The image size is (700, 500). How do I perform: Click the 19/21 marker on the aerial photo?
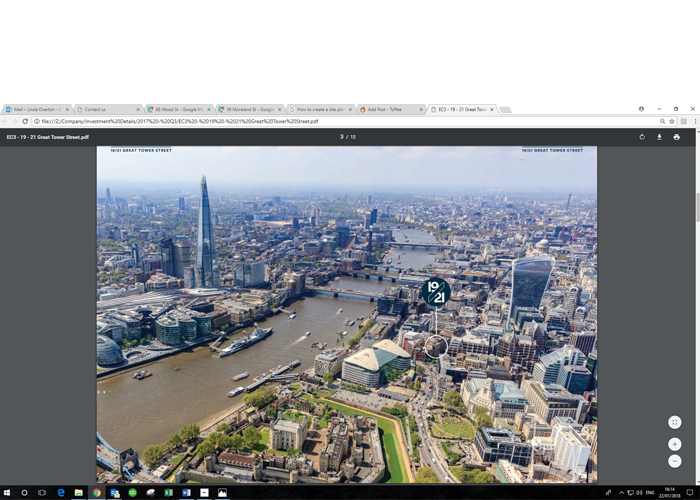435,292
